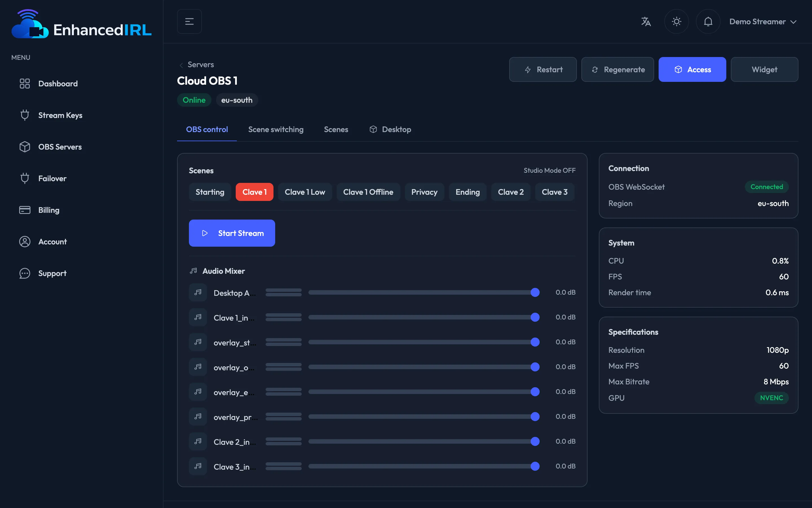Click overlay_o volume slider handle
The width and height of the screenshot is (812, 508).
tap(535, 367)
